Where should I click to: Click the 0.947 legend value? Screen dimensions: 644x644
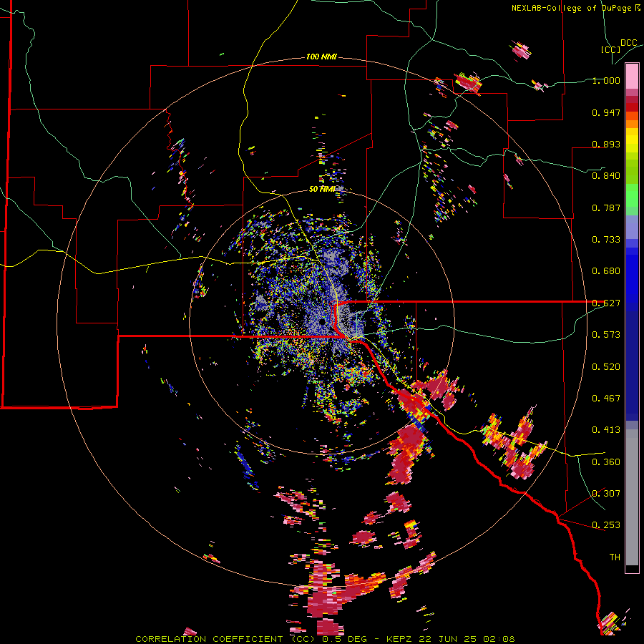[606, 112]
